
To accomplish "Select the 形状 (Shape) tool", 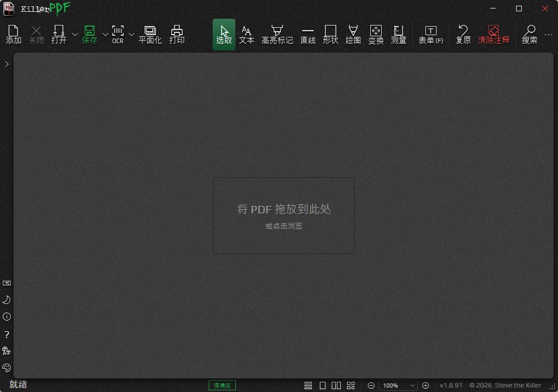I will (x=331, y=35).
